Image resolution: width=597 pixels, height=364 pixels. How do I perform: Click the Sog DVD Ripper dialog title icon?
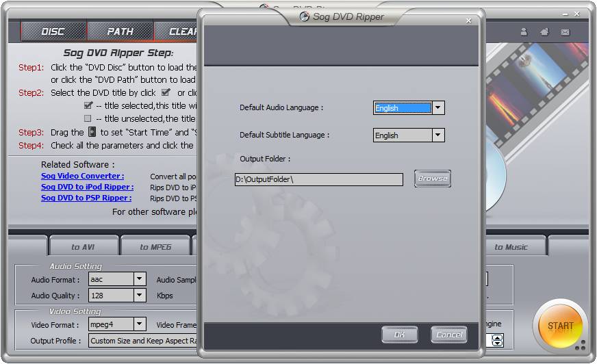click(304, 16)
